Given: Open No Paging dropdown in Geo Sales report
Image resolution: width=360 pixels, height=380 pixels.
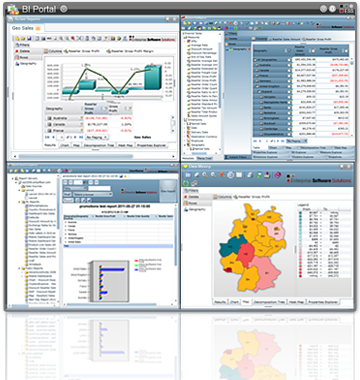Looking at the screenshot, I should pyautogui.click(x=97, y=137).
